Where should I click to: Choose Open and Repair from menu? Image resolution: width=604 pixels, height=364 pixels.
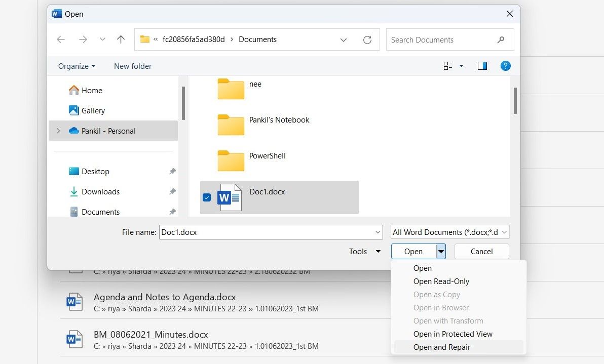pyautogui.click(x=441, y=347)
